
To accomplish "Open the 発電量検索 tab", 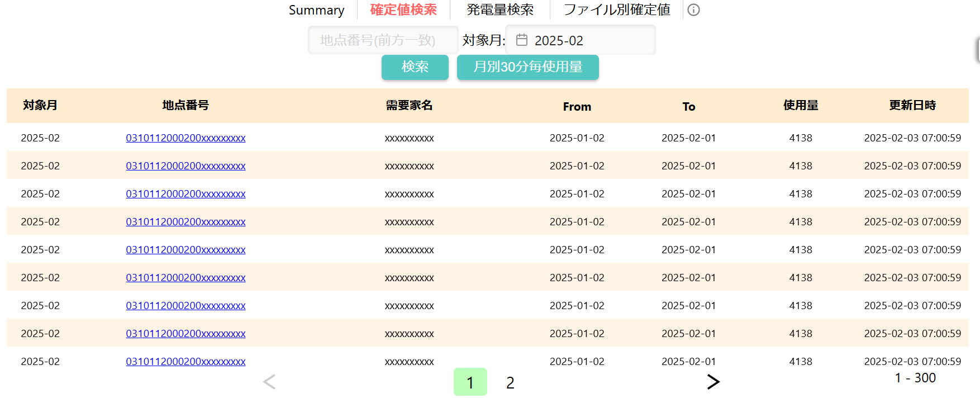I will (x=500, y=10).
